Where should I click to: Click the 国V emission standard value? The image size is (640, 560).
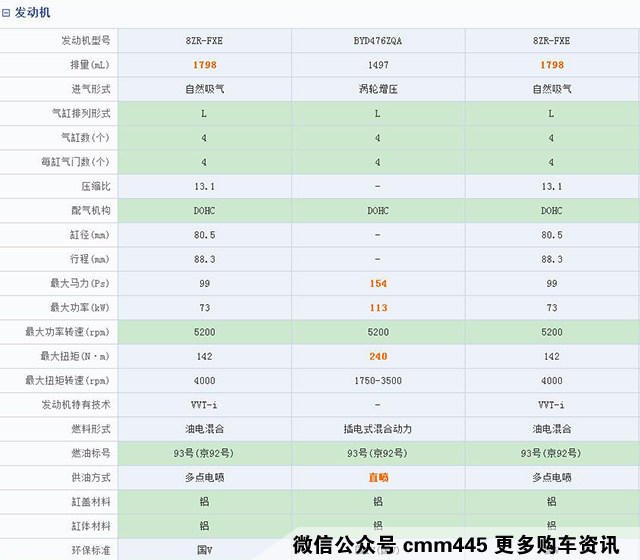pos(204,549)
